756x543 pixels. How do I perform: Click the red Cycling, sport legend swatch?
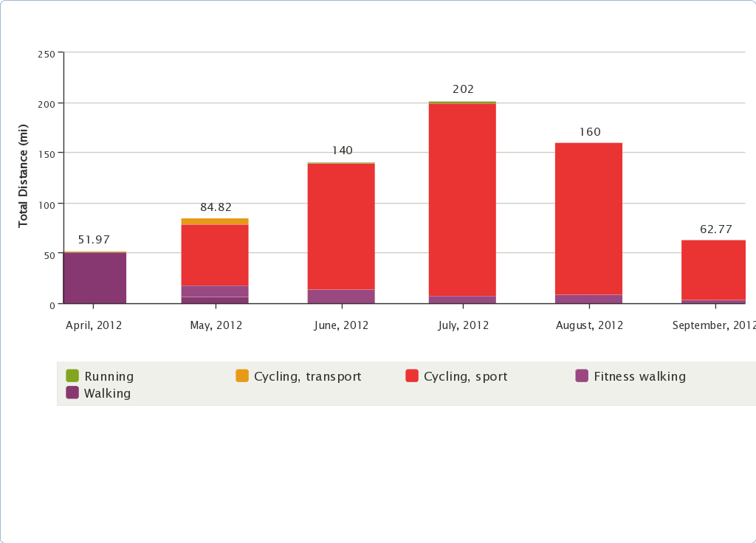coord(412,376)
